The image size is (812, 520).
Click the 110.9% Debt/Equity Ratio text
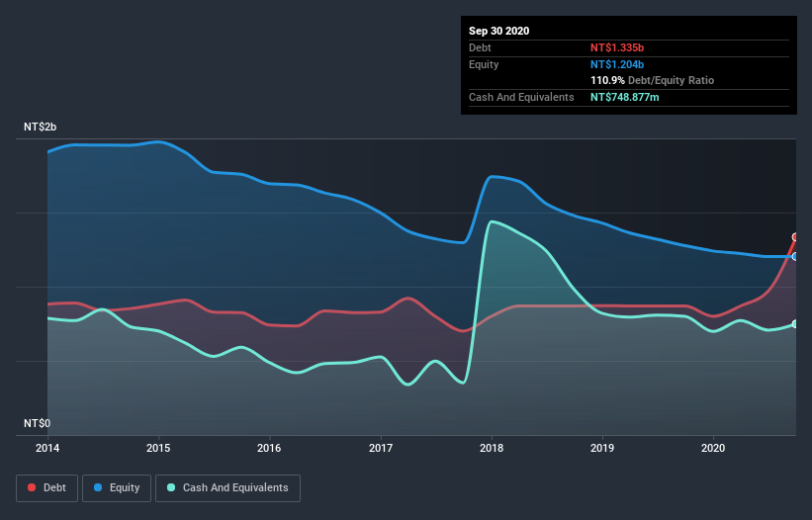coord(653,81)
